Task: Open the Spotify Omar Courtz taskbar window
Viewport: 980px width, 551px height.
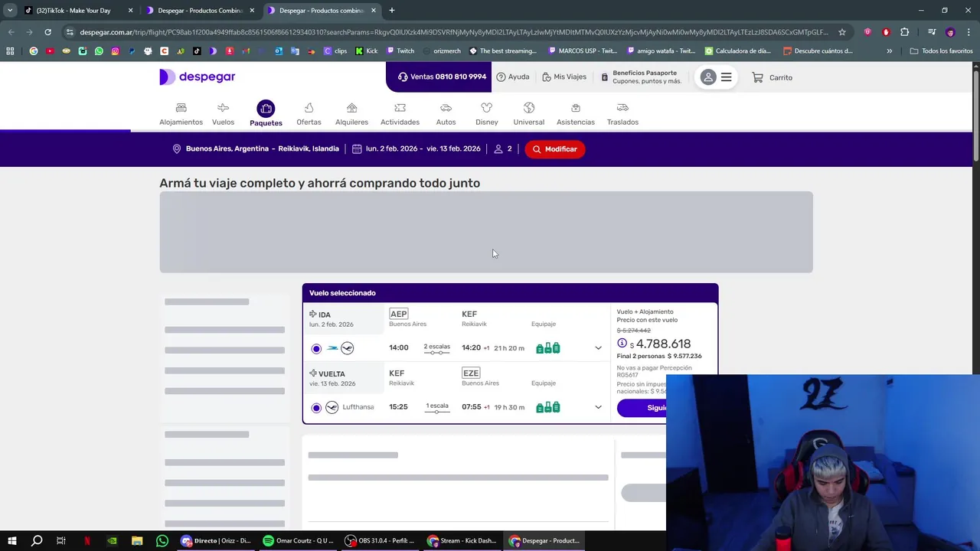Action: click(x=298, y=540)
